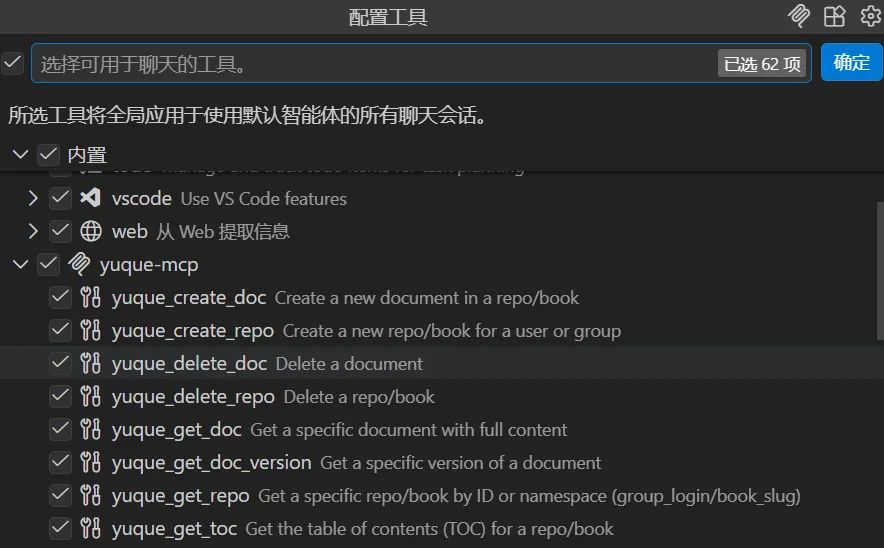Click tool icon beside yuque_get_doc
884x548 pixels.
pyautogui.click(x=90, y=429)
